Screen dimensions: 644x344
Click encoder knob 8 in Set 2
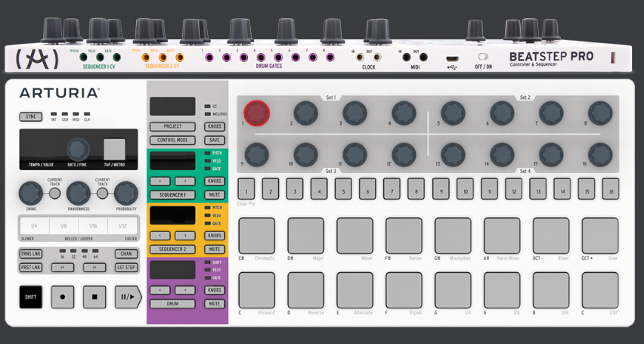point(600,113)
